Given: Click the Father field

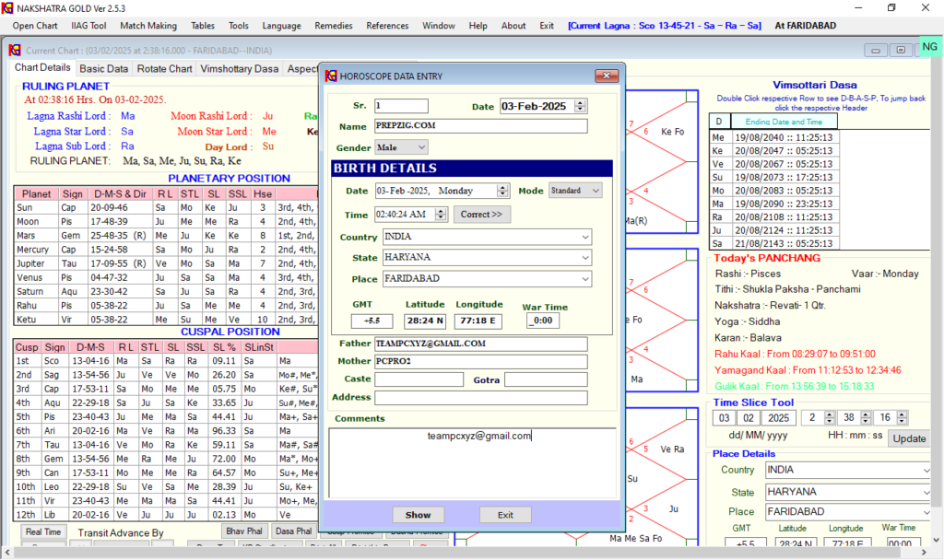Looking at the screenshot, I should pyautogui.click(x=481, y=344).
